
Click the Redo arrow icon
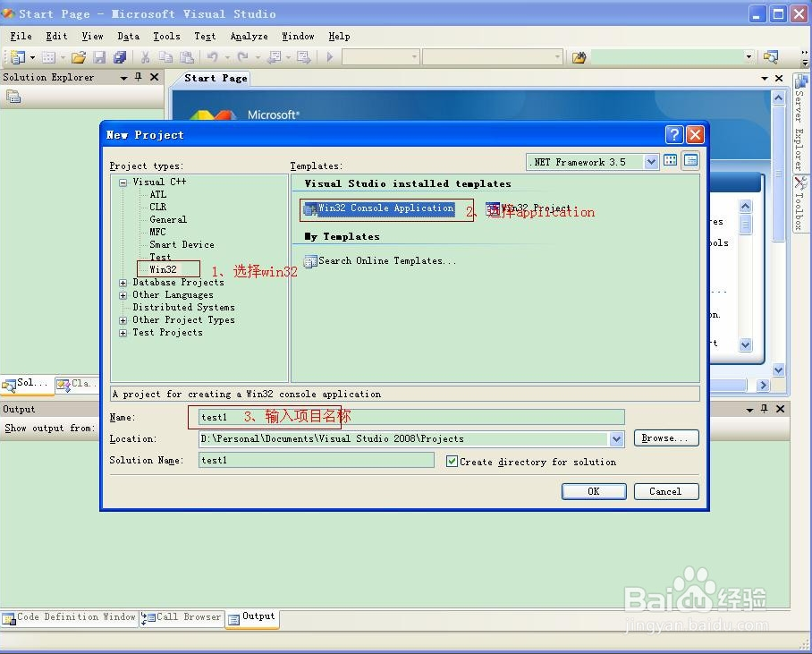pos(242,56)
